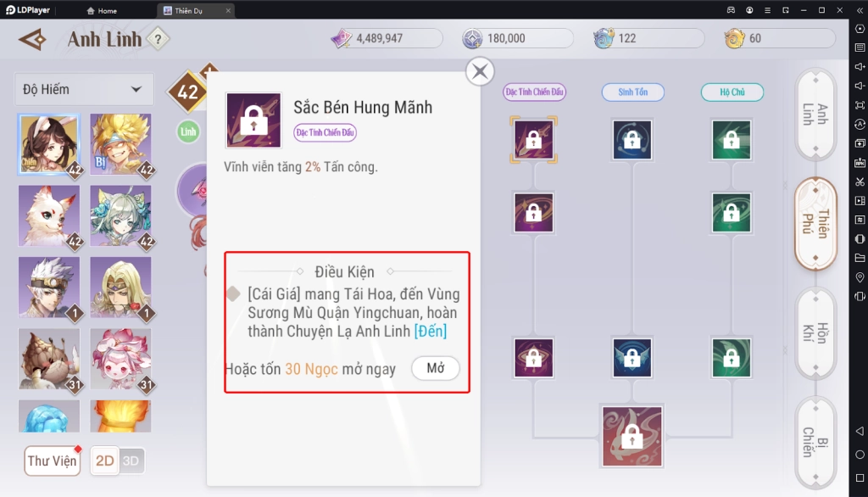This screenshot has width=868, height=497.
Task: Select the rabbit-eared girl spirit thumbnail
Action: coord(48,144)
